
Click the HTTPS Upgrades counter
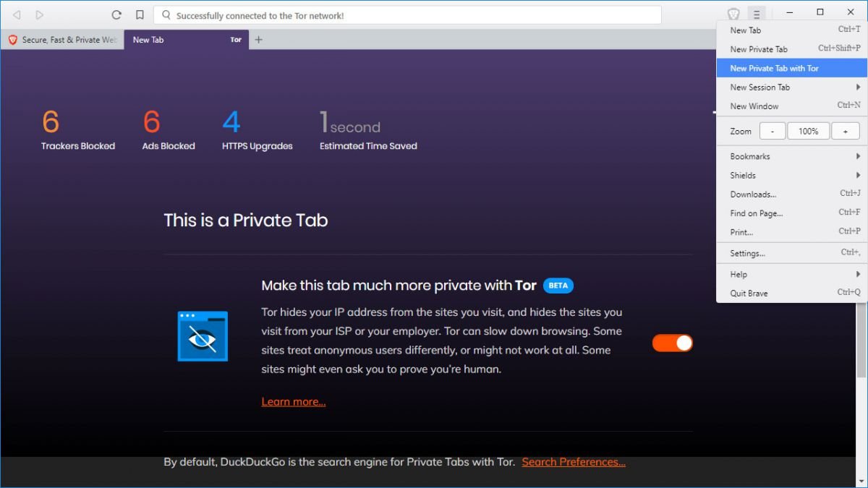(x=258, y=130)
